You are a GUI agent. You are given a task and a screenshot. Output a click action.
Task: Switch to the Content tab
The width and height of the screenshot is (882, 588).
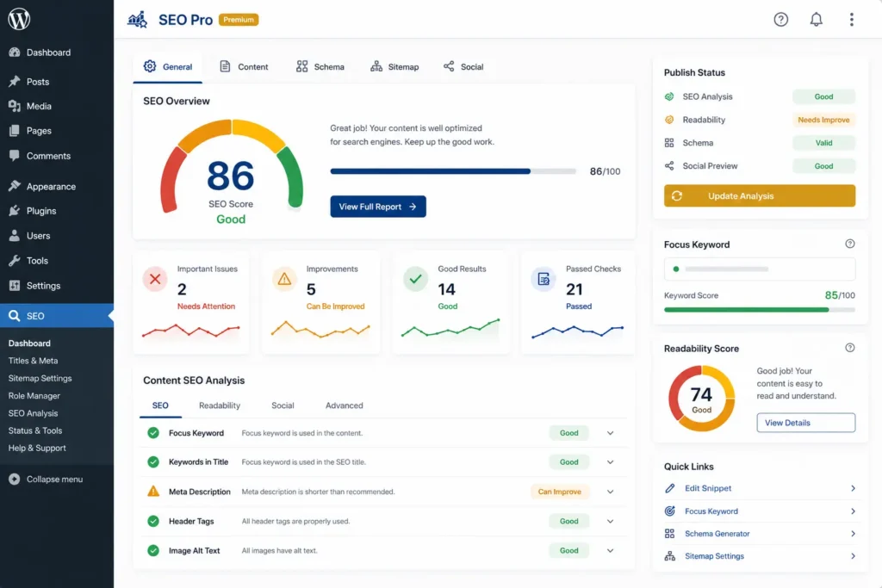(x=244, y=67)
